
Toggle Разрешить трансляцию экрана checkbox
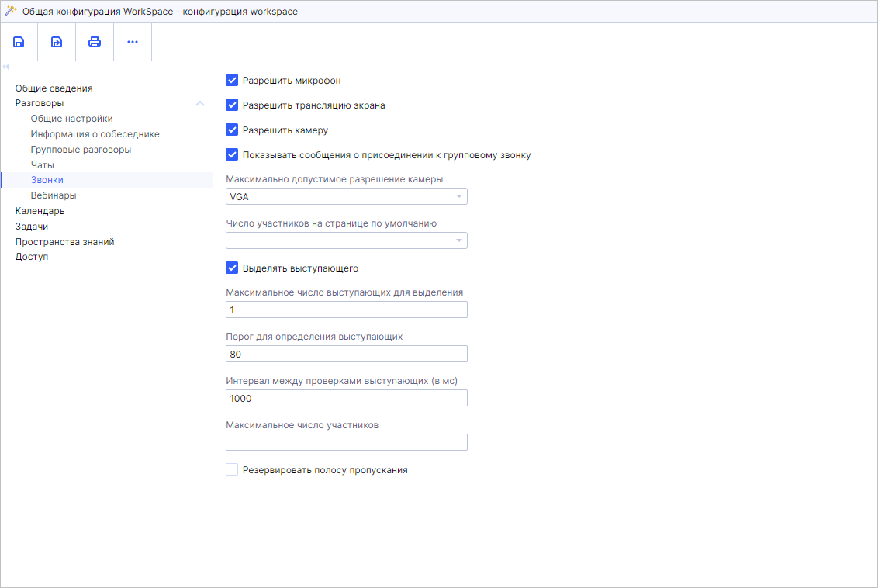click(232, 105)
